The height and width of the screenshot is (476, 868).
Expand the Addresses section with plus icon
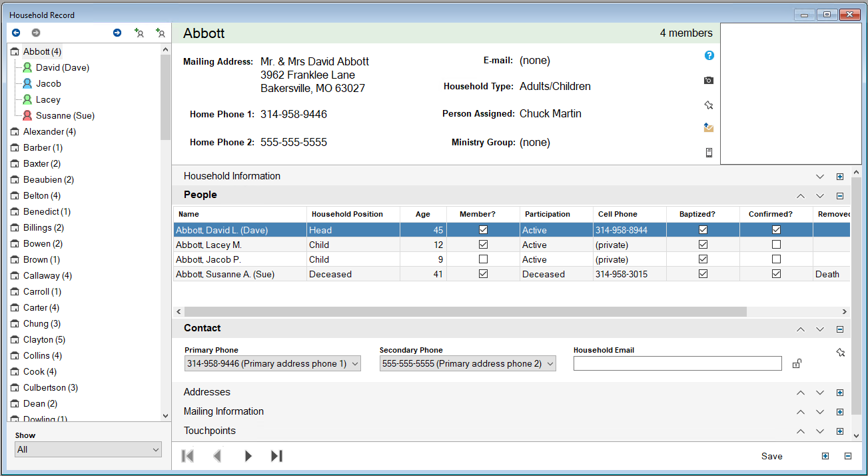click(x=840, y=393)
